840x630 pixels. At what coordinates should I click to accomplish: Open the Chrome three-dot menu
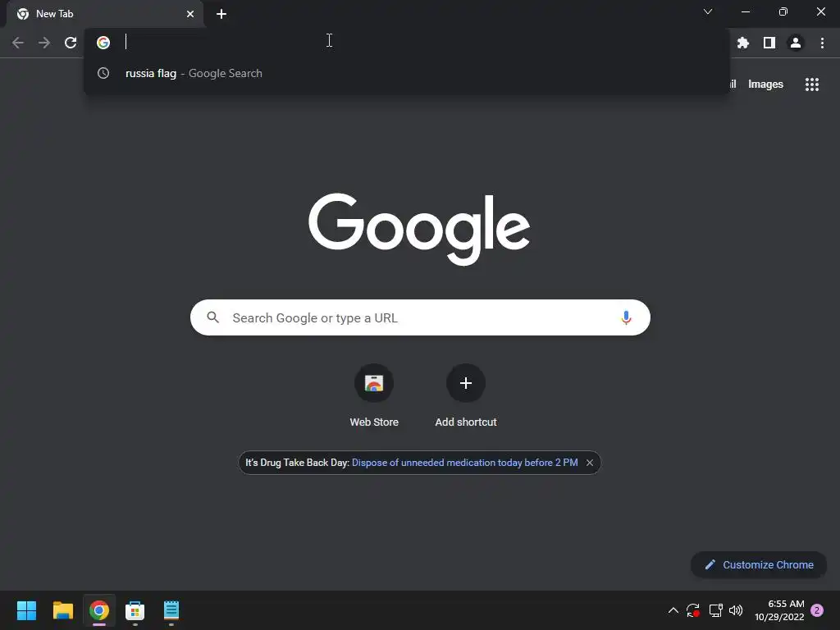pos(822,43)
